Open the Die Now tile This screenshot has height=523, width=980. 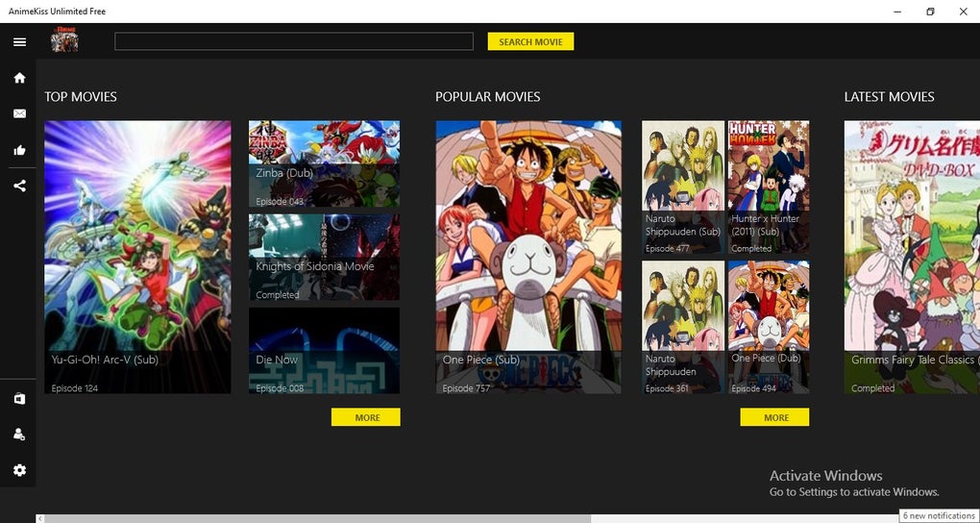(x=324, y=350)
